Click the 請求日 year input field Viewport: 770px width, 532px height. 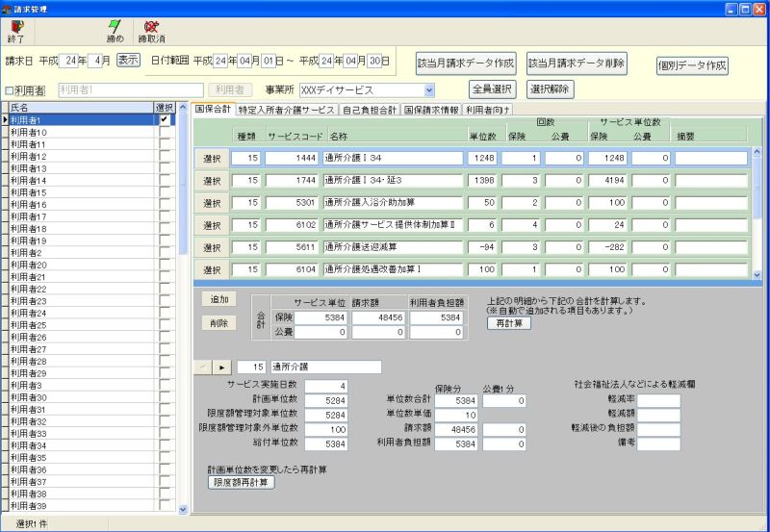tap(68, 61)
